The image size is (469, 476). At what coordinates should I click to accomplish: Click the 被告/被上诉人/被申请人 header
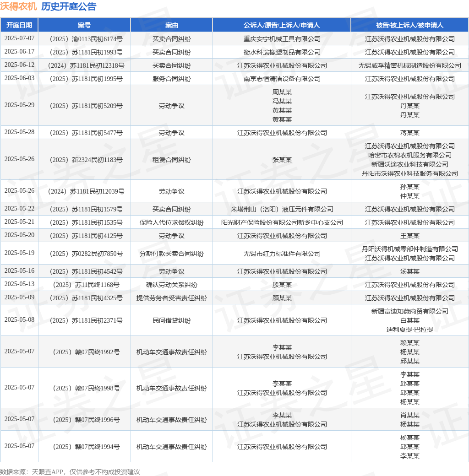(x=409, y=25)
